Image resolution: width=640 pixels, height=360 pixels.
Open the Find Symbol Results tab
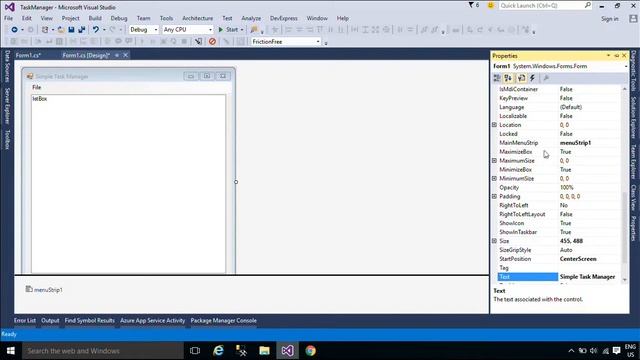pos(89,320)
